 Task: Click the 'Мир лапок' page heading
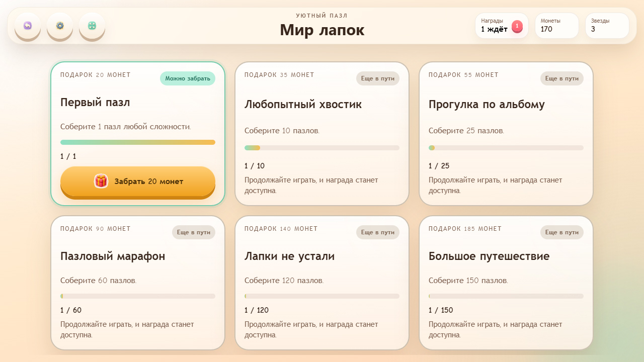coord(322,30)
